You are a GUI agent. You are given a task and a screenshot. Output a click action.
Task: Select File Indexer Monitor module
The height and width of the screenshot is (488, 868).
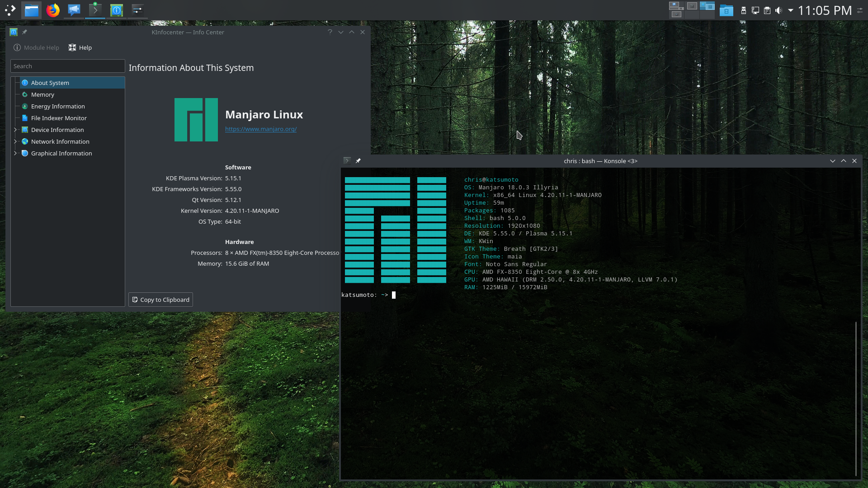(72, 118)
